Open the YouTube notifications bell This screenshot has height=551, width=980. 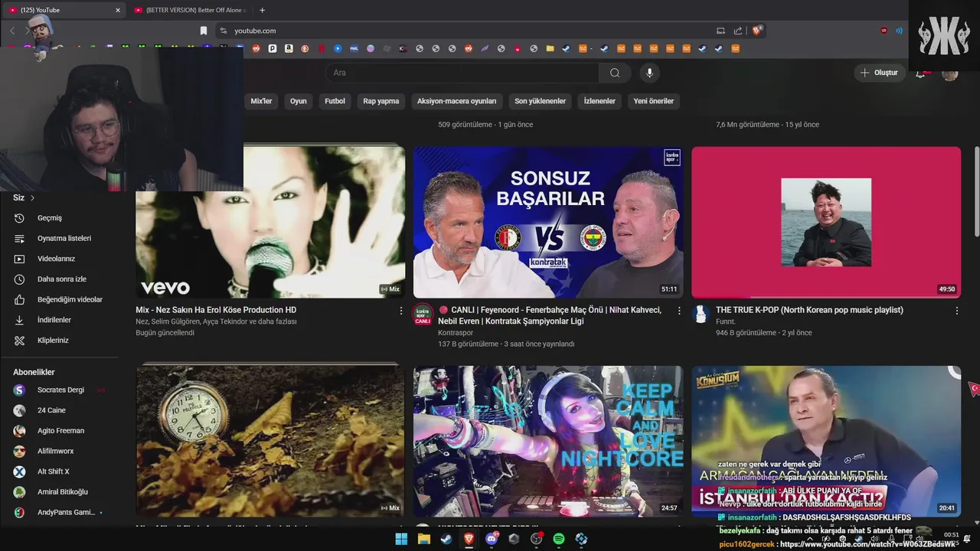click(x=921, y=73)
